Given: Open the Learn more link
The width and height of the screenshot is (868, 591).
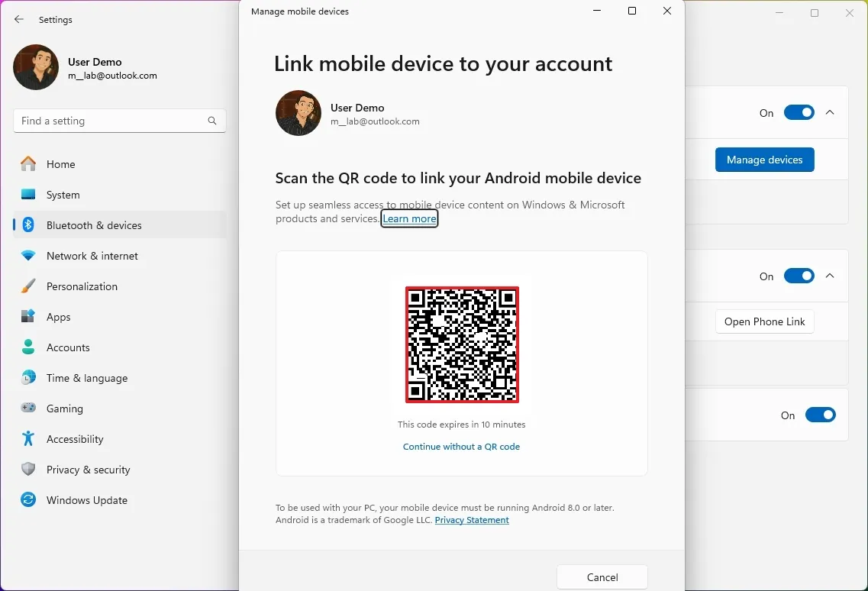Looking at the screenshot, I should 409,219.
